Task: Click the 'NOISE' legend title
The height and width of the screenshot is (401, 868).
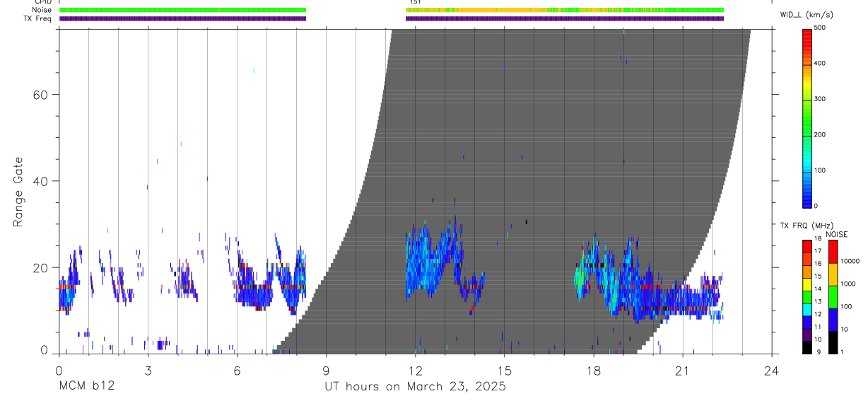Action: pyautogui.click(x=836, y=234)
